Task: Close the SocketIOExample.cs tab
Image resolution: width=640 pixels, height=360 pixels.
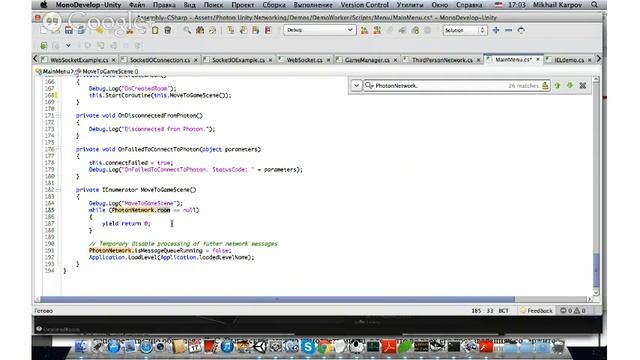Action: point(270,60)
